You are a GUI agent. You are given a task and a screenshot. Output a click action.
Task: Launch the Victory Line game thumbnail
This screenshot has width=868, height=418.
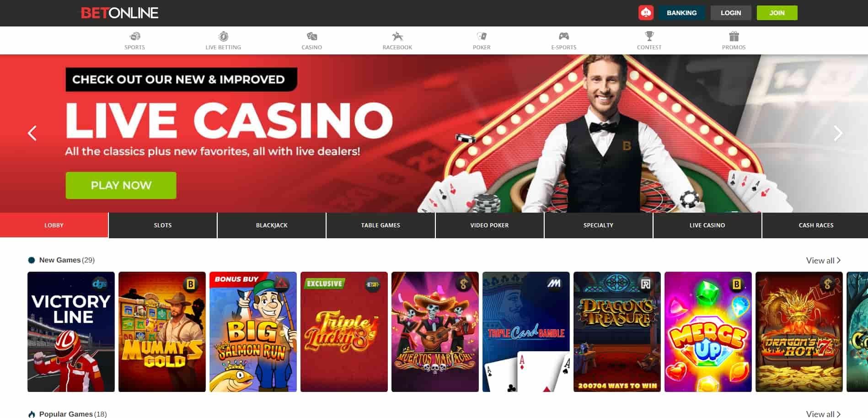coord(71,332)
